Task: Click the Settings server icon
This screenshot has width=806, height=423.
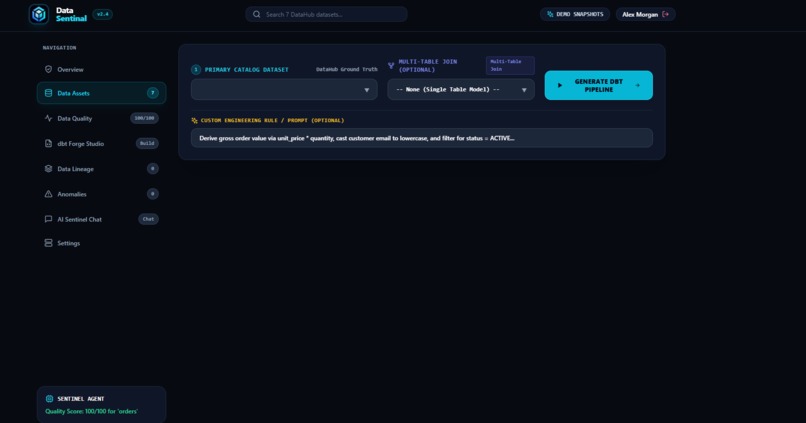Action: coord(48,243)
